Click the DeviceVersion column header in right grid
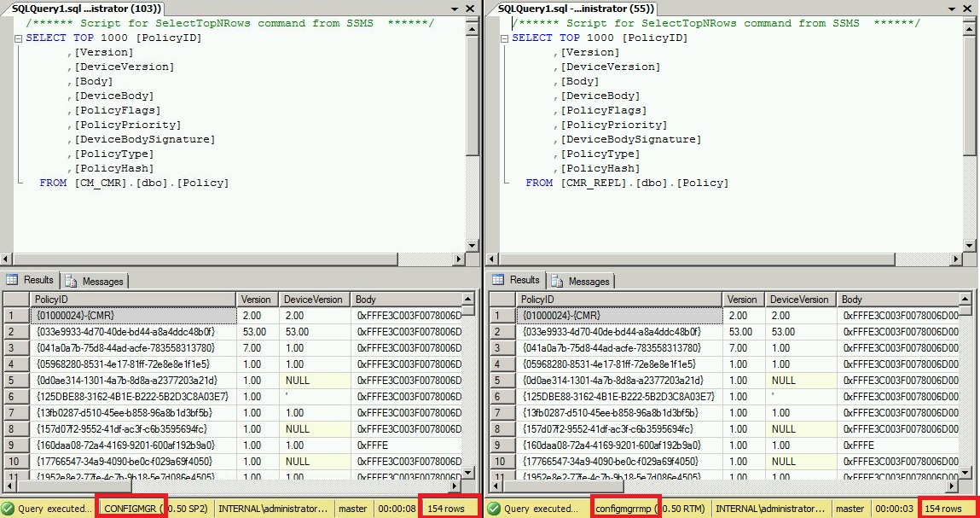This screenshot has height=518, width=980. (x=798, y=300)
